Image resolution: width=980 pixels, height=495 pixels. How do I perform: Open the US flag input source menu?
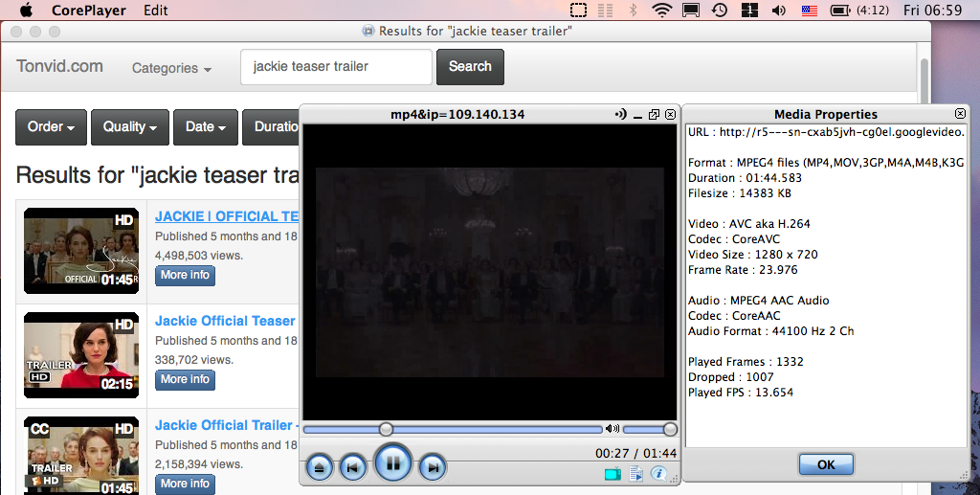coord(810,10)
